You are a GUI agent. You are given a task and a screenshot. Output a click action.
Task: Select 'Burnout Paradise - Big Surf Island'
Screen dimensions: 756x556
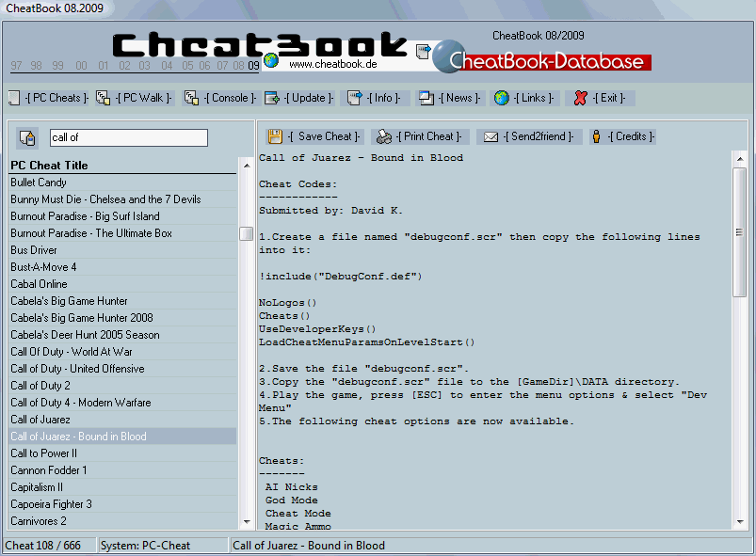pos(123,216)
